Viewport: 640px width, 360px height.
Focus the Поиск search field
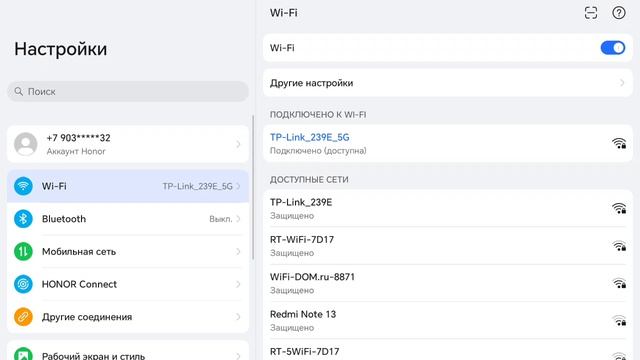pos(128,91)
